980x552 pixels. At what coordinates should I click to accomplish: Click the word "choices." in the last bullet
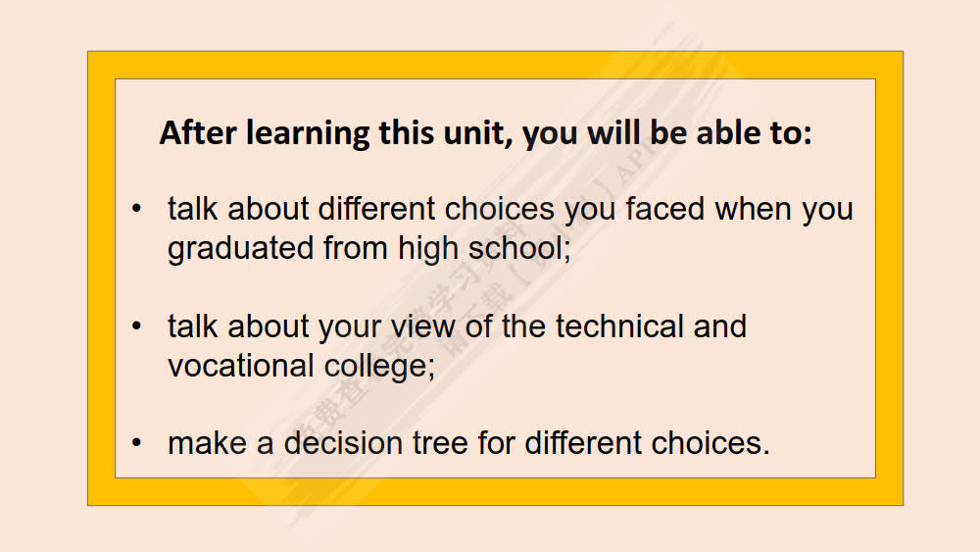(710, 442)
